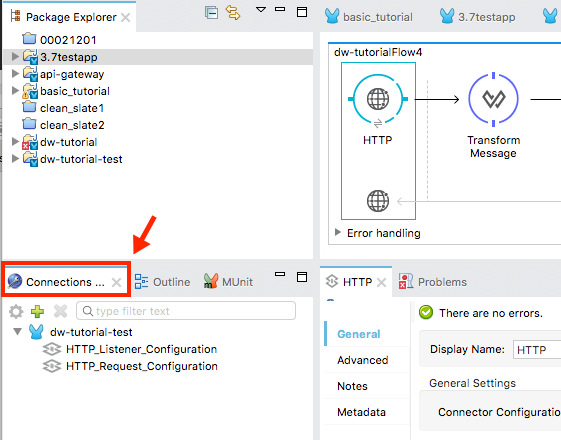
Task: Close the HTTP properties tab
Action: (x=381, y=283)
